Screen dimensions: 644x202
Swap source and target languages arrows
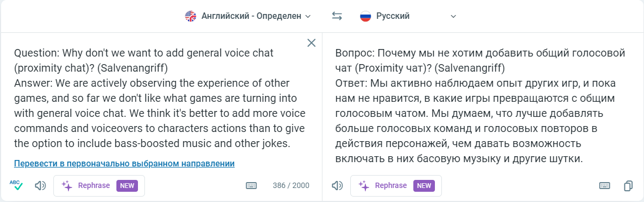tap(337, 16)
